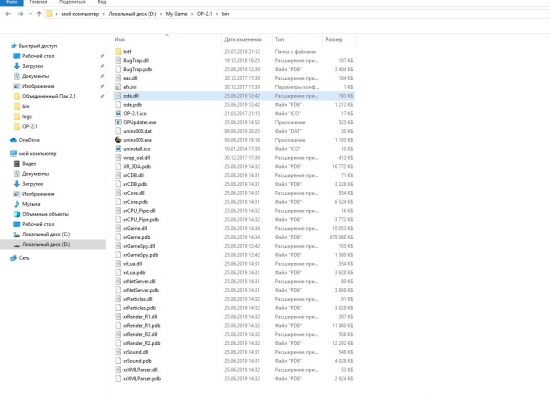The image size is (550, 398).
Task: Open Объединенный Пак 2.1 folder in sidebar
Action: [x=49, y=96]
